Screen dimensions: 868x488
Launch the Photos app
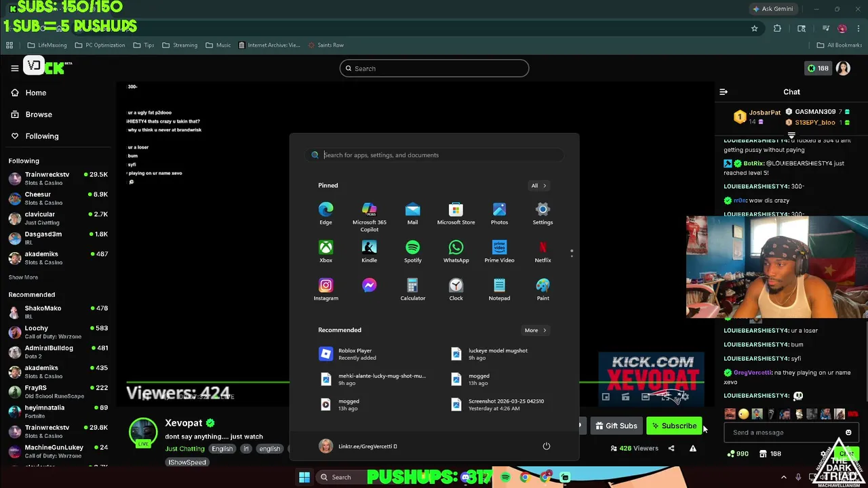tap(499, 213)
